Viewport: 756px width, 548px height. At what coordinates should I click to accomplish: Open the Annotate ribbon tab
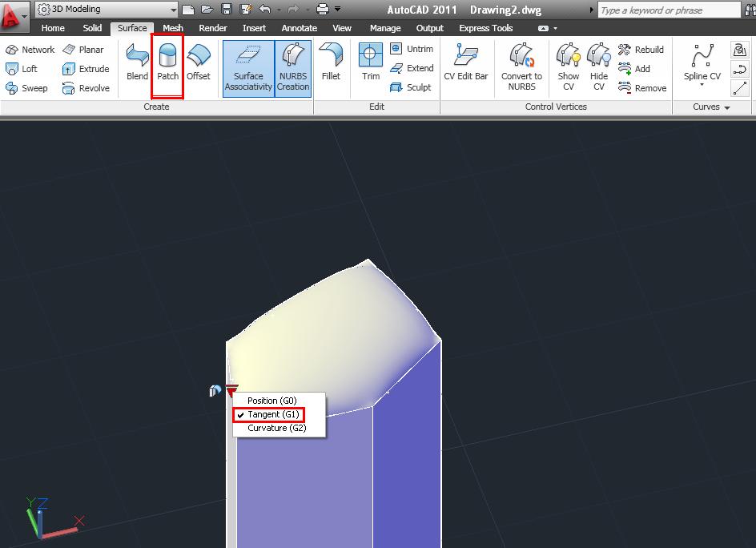[x=299, y=28]
